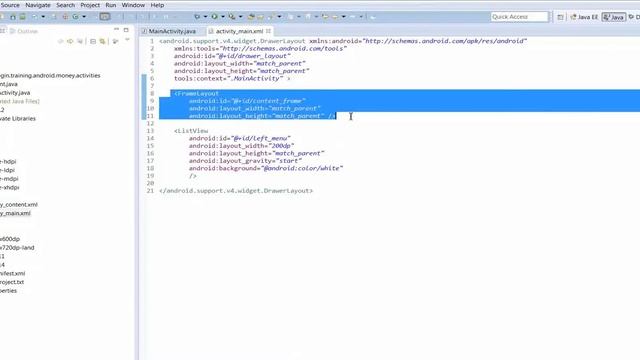Switch to the Outline view tab
This screenshot has height=360, width=640.
tap(24, 31)
